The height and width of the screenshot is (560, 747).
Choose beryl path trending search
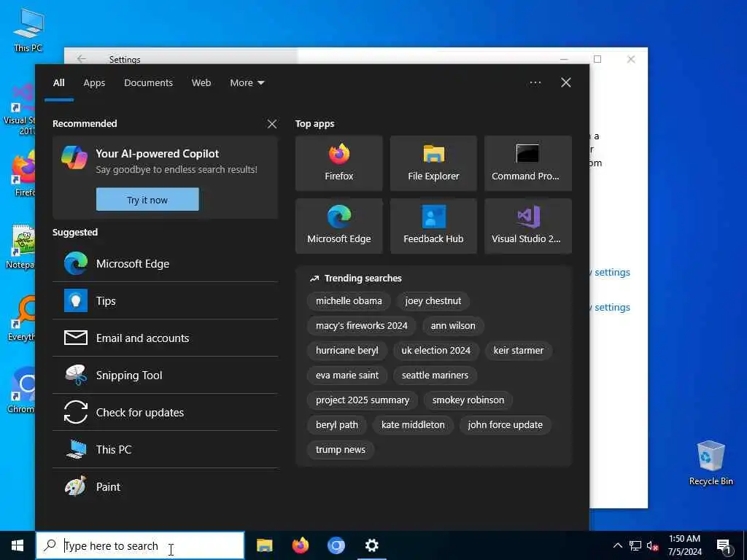click(x=337, y=425)
